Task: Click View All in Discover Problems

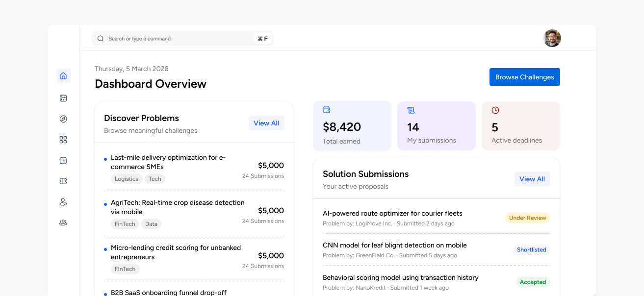Action: pos(266,123)
